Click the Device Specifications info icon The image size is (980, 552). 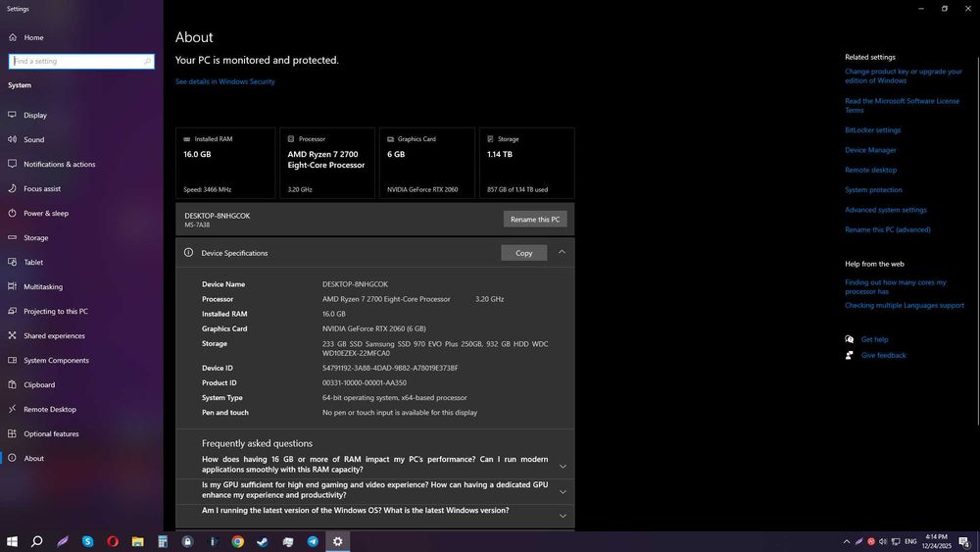(188, 253)
